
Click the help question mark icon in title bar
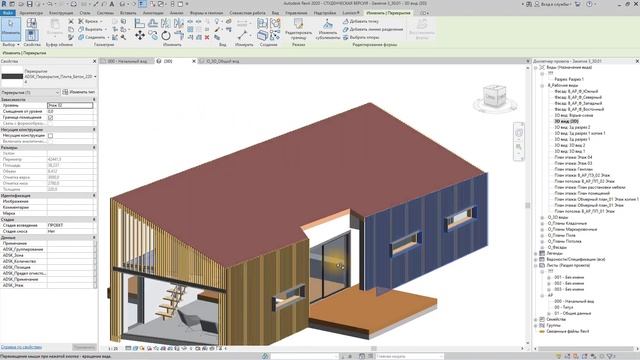pyautogui.click(x=589, y=4)
